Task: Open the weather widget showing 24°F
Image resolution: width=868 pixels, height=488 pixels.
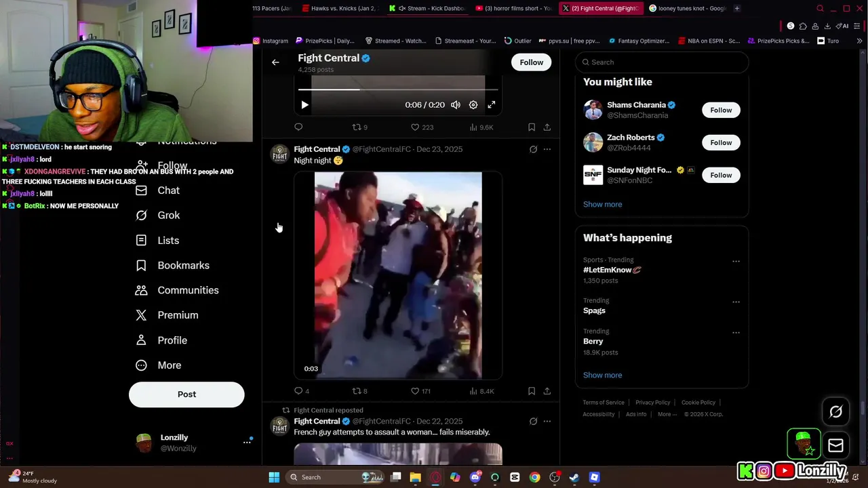Action: point(33,477)
